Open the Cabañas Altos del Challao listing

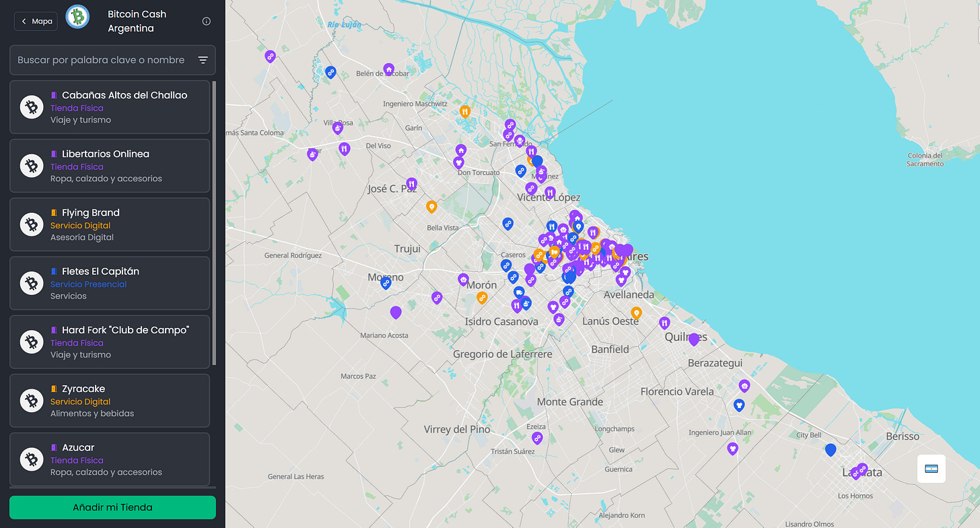(x=110, y=106)
